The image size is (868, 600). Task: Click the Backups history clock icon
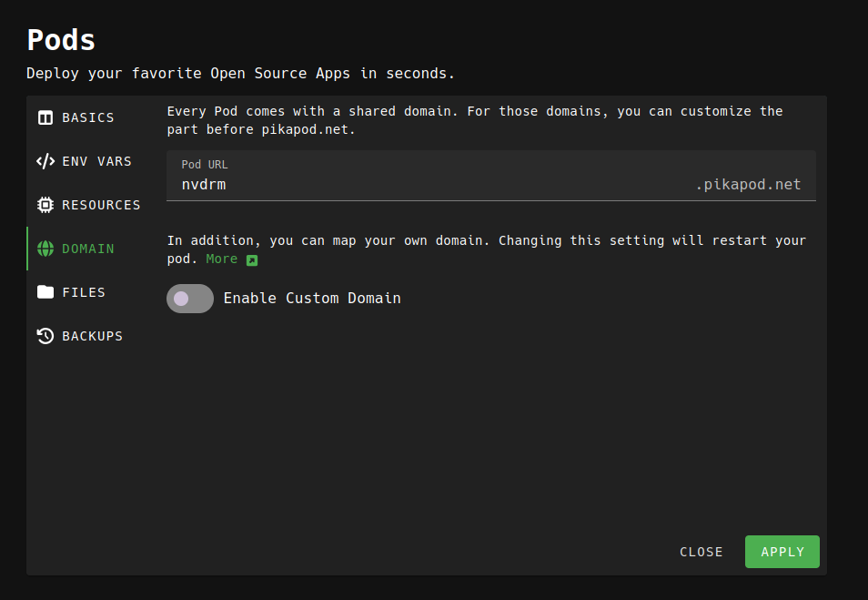pos(45,336)
